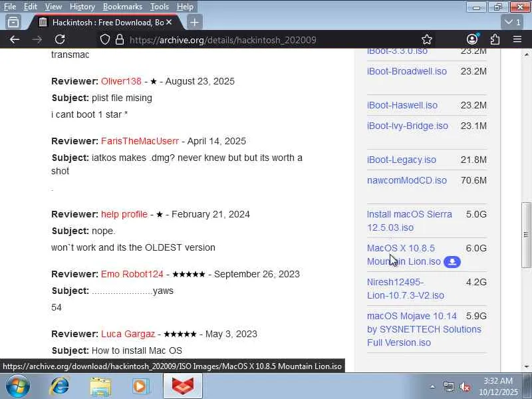Open reviewer help profile link
Image resolution: width=532 pixels, height=399 pixels.
(124, 214)
